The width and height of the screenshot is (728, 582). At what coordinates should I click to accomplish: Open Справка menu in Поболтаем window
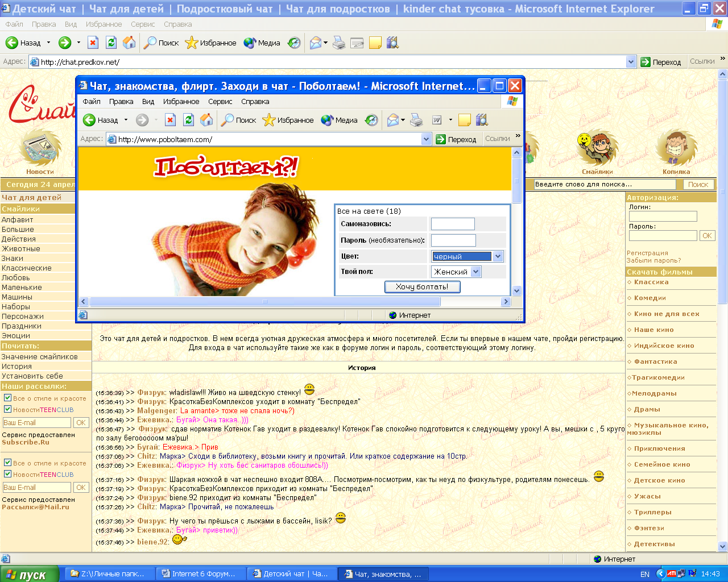[255, 101]
